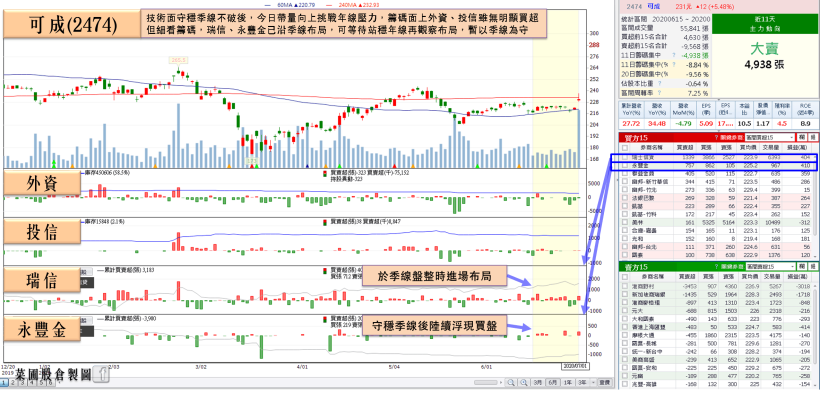
Task: Select 香港上海匯豐 row in seller list
Action: pos(715,327)
